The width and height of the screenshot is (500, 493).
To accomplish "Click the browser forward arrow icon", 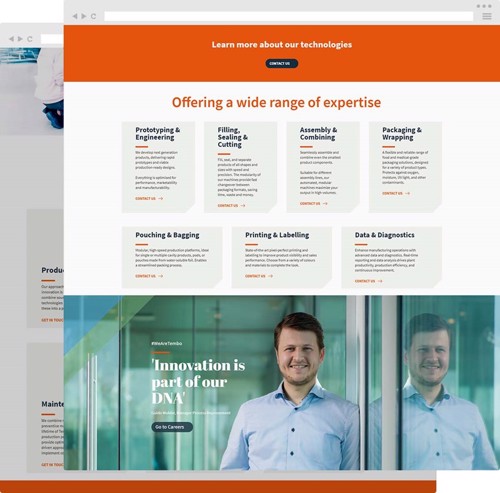I will (x=84, y=16).
